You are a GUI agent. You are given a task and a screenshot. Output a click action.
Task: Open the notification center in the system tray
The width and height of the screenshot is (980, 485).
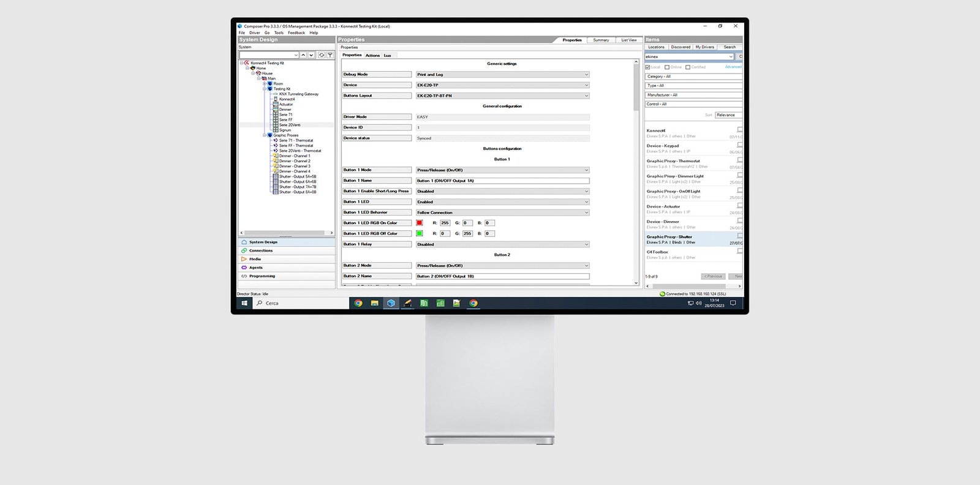point(733,303)
